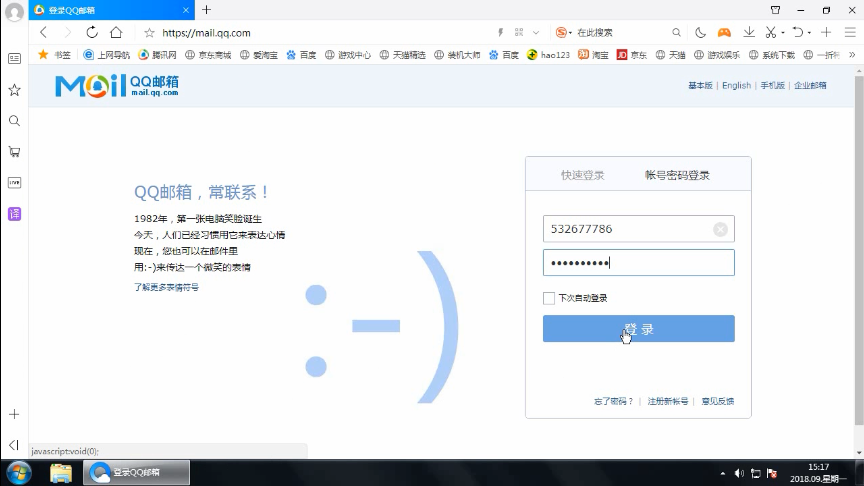Open a new tab with plus button
The height and width of the screenshot is (486, 864).
(207, 9)
